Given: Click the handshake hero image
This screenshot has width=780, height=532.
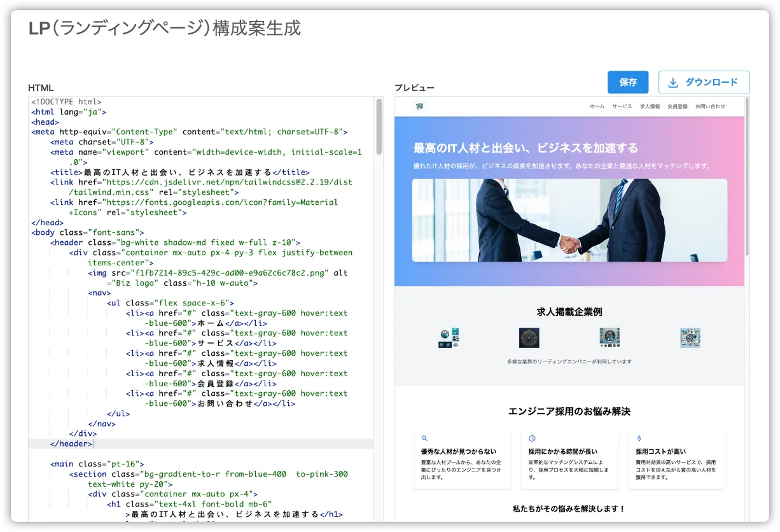Looking at the screenshot, I should [x=569, y=220].
